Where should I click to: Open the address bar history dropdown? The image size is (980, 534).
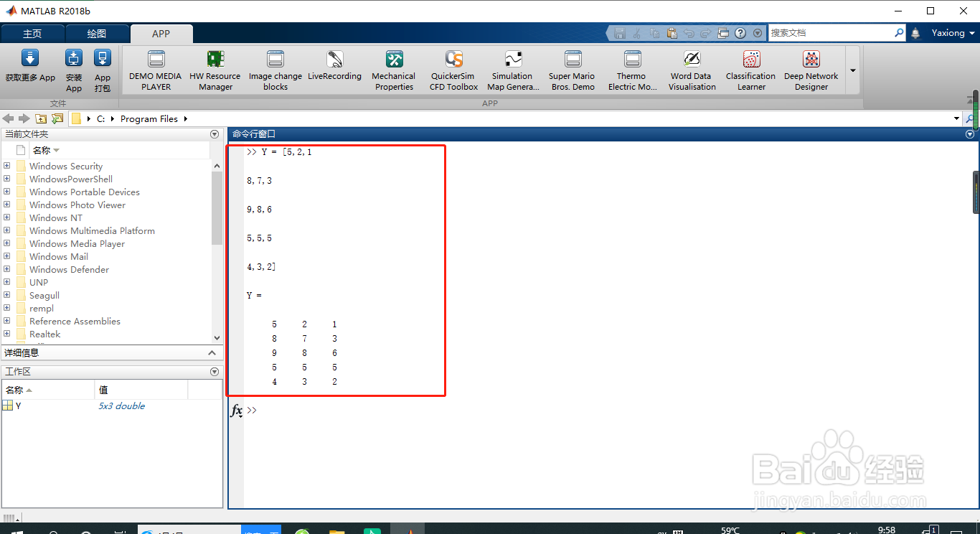tap(957, 118)
